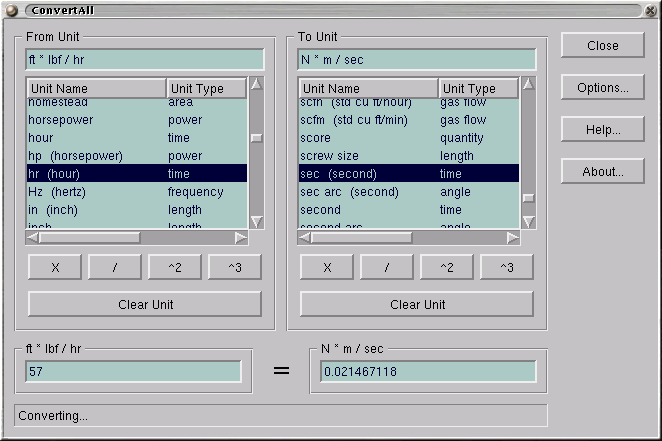Click From list scroll right arrow
Screen dimensions: 662x441
(x=241, y=238)
